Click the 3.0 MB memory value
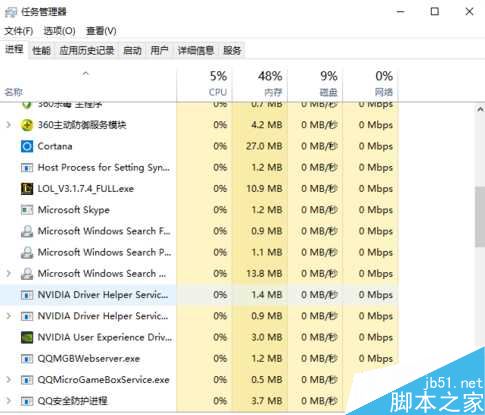485x415 pixels. 267,337
